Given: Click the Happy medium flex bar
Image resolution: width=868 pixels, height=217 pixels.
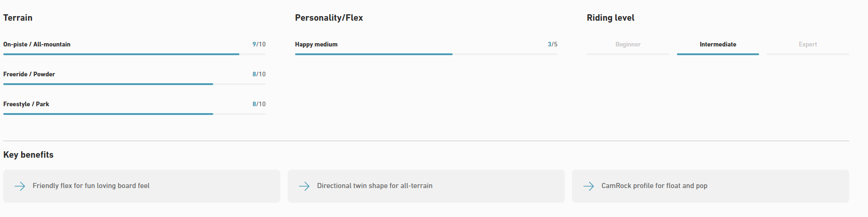Looking at the screenshot, I should pos(426,54).
